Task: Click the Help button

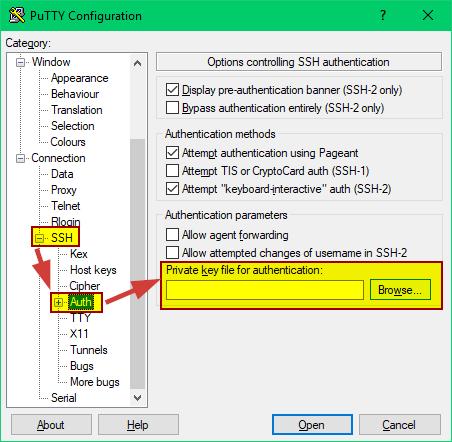Action: tap(138, 425)
